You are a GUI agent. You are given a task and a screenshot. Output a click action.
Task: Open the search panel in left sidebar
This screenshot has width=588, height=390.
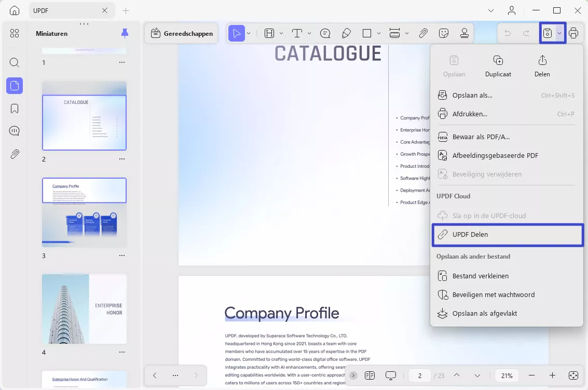(x=14, y=62)
